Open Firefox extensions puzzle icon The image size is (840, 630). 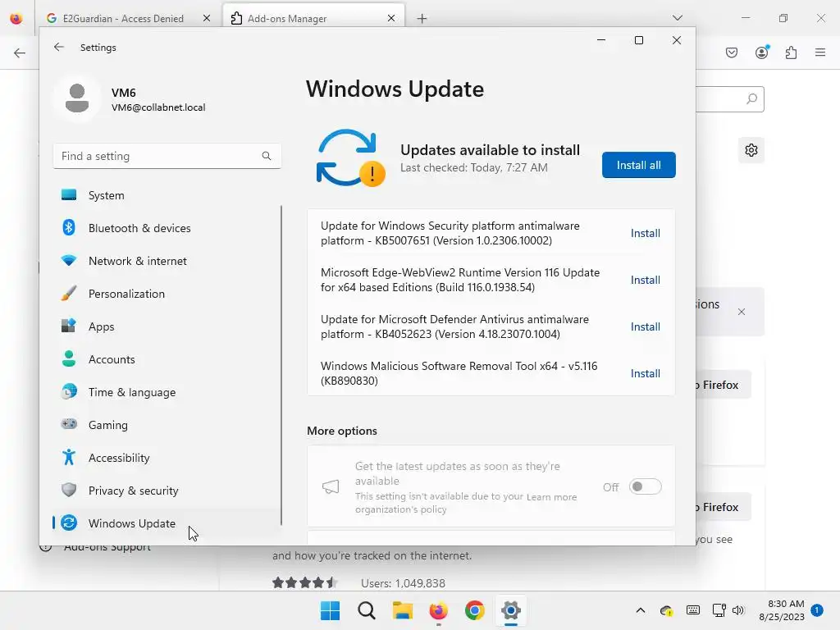[792, 52]
